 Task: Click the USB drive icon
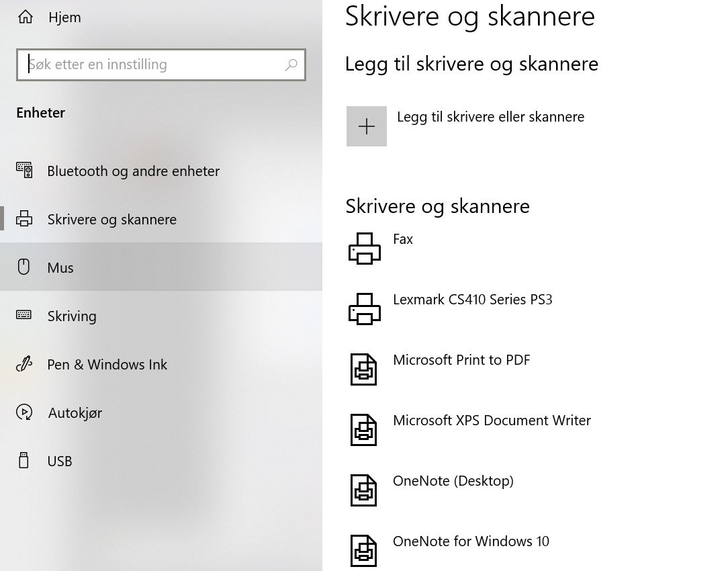point(24,461)
